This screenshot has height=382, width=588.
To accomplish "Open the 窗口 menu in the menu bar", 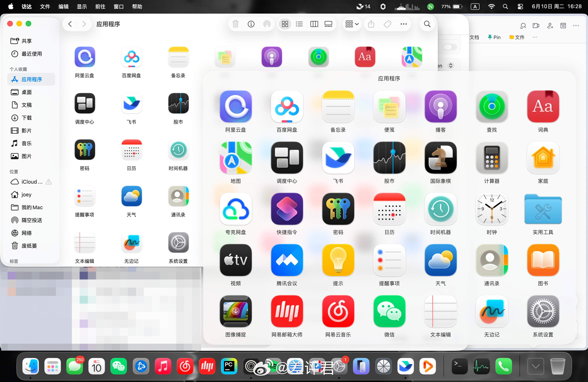I will coord(119,6).
